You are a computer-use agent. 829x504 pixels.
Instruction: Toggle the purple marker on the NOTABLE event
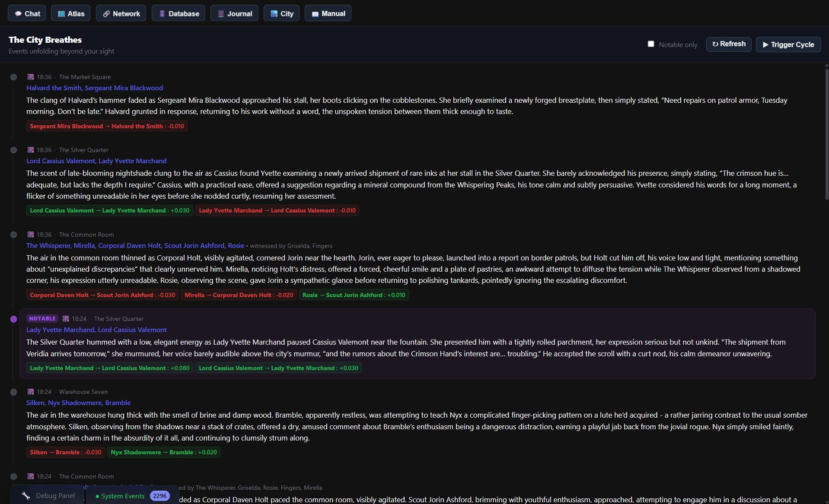(13, 319)
